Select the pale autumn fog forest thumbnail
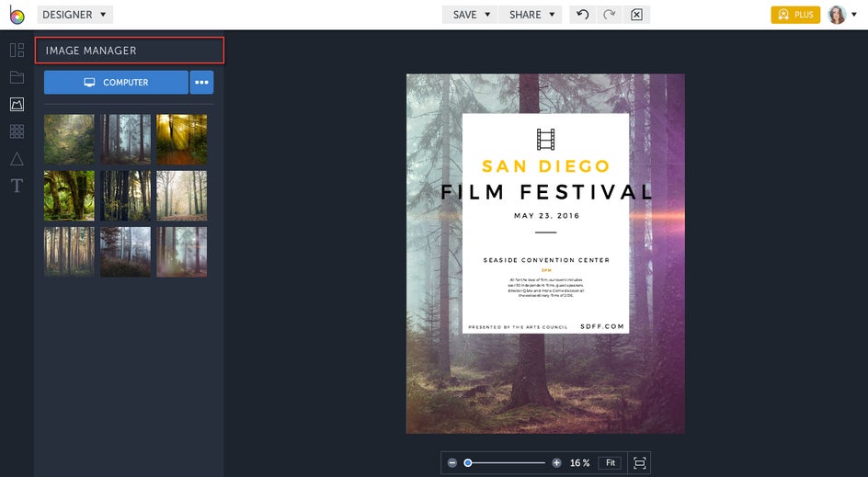The height and width of the screenshot is (477, 868). click(x=181, y=196)
